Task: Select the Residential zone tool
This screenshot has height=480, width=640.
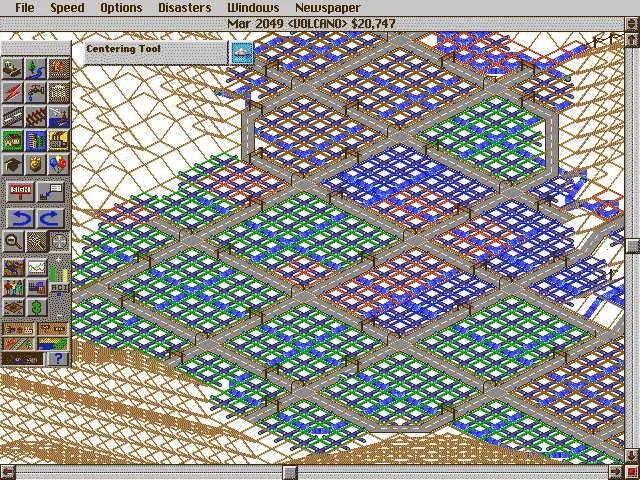Action: tap(12, 141)
